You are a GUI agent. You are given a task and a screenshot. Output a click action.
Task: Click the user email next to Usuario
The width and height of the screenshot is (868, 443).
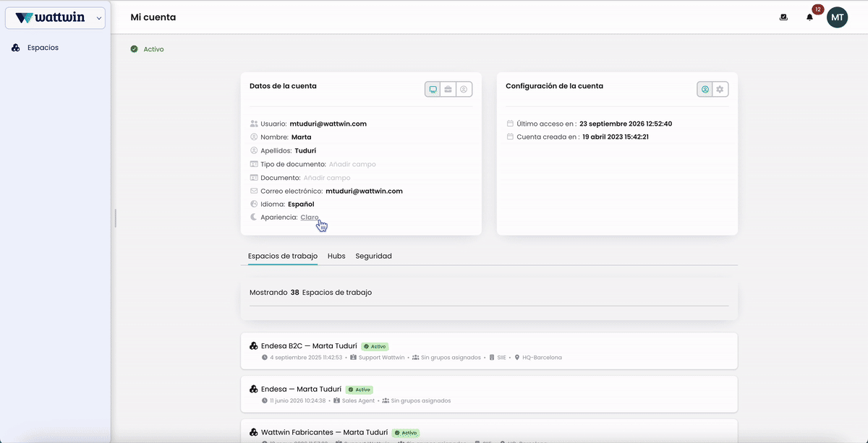[328, 124]
